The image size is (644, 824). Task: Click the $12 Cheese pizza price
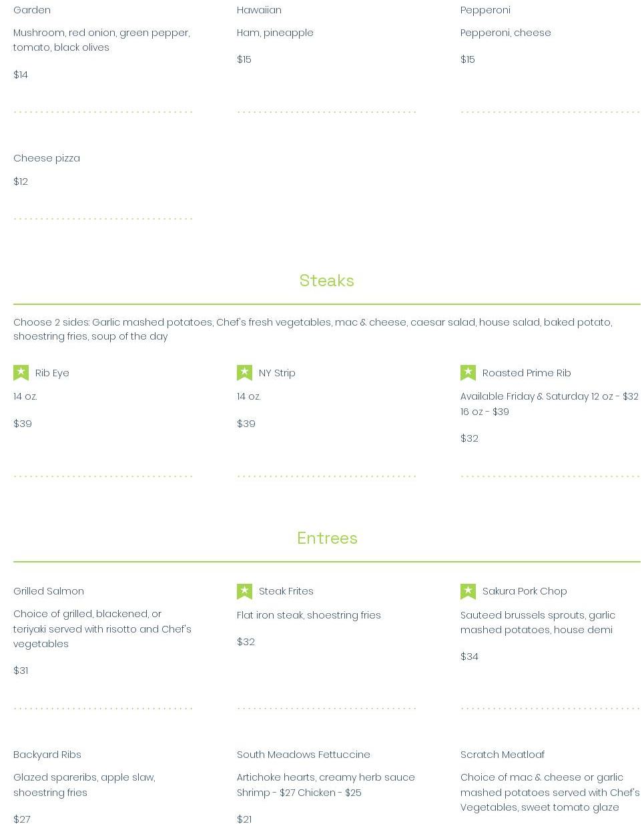pos(21,181)
